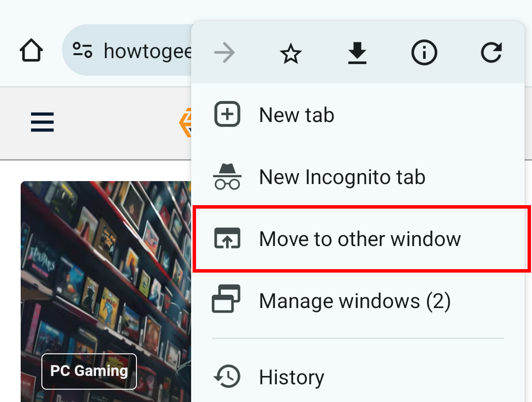Tap the orange How-To Geek logo
This screenshot has height=402, width=532.
point(185,123)
